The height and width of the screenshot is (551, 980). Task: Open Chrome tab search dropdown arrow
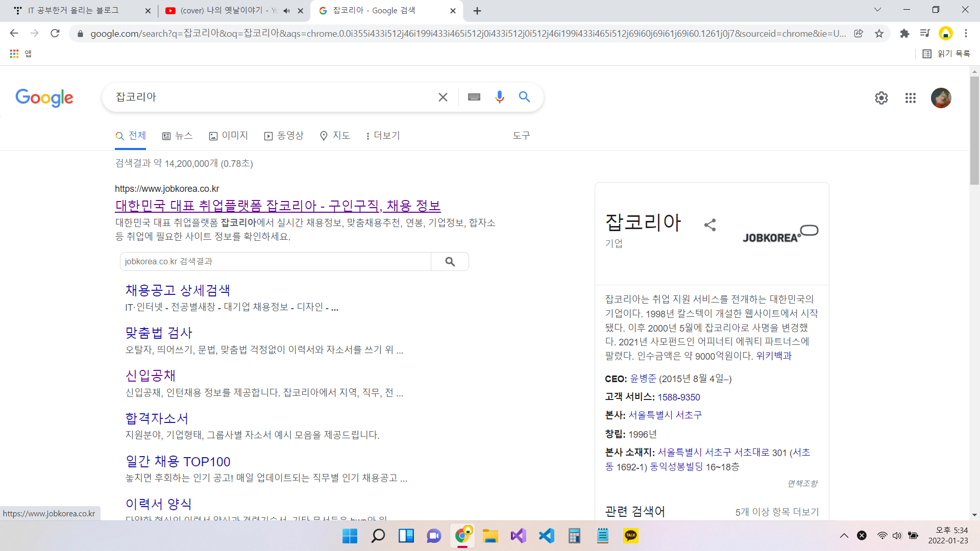[x=877, y=10]
